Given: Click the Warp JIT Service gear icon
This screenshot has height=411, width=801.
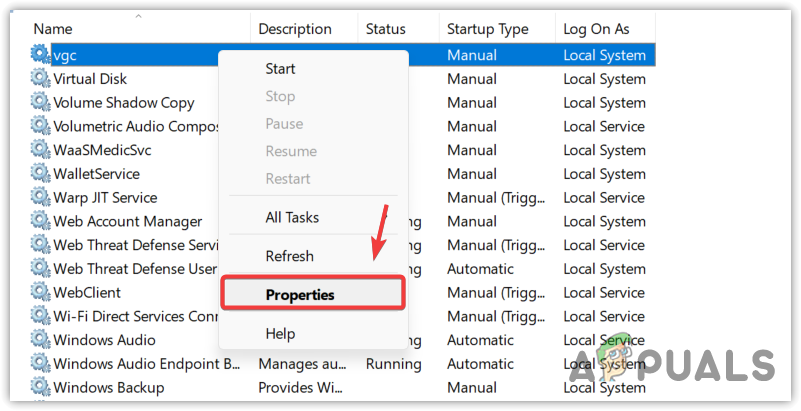Looking at the screenshot, I should coord(40,198).
